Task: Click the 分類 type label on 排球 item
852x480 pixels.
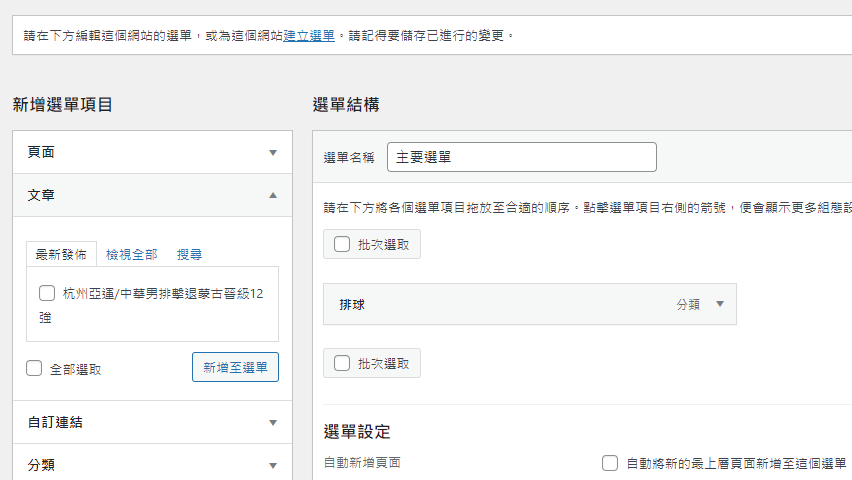Action: tap(688, 304)
